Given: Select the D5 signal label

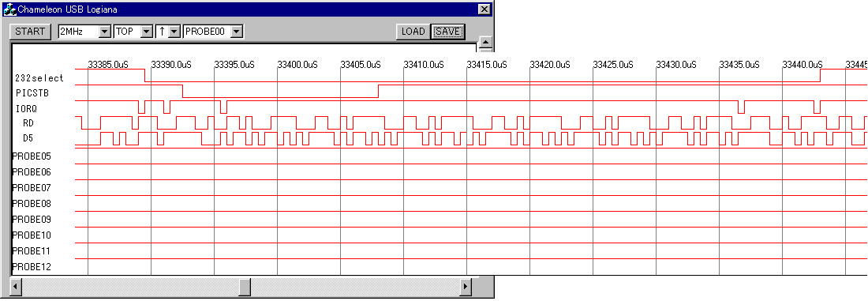Looking at the screenshot, I should 28,138.
